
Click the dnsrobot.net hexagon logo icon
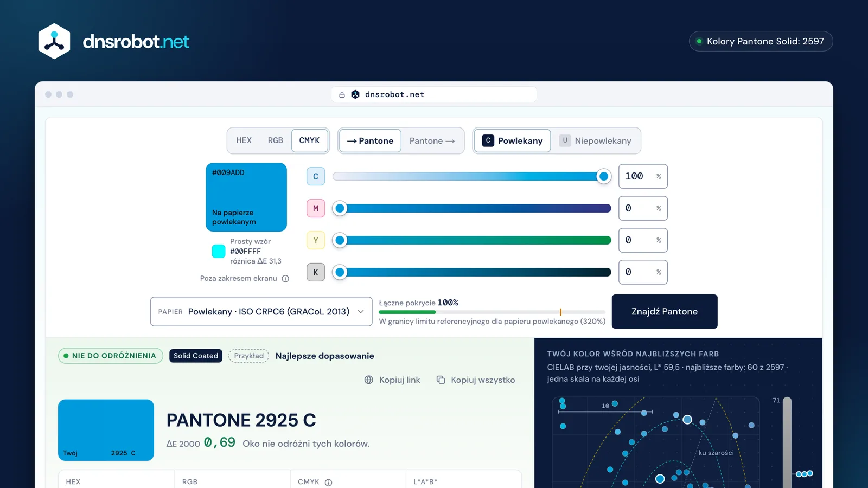(x=54, y=41)
